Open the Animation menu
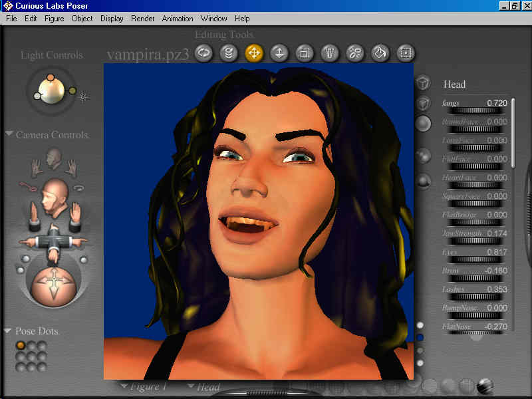The height and width of the screenshot is (399, 532). [178, 19]
